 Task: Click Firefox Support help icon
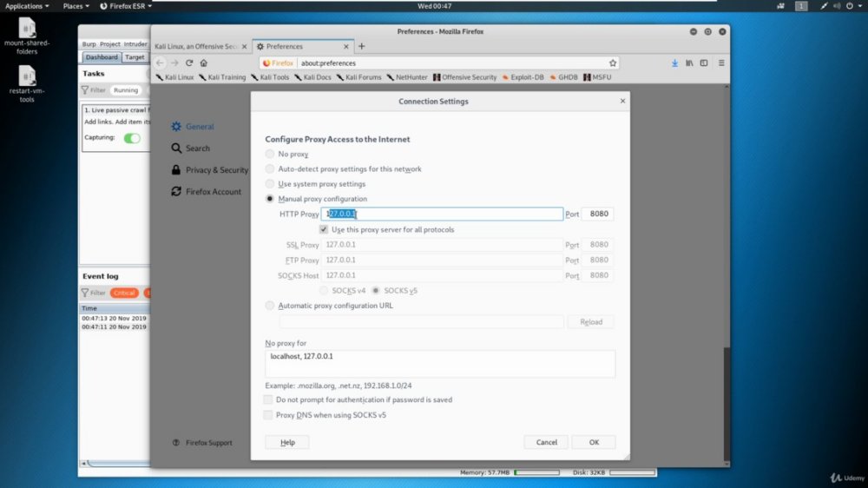pyautogui.click(x=176, y=443)
